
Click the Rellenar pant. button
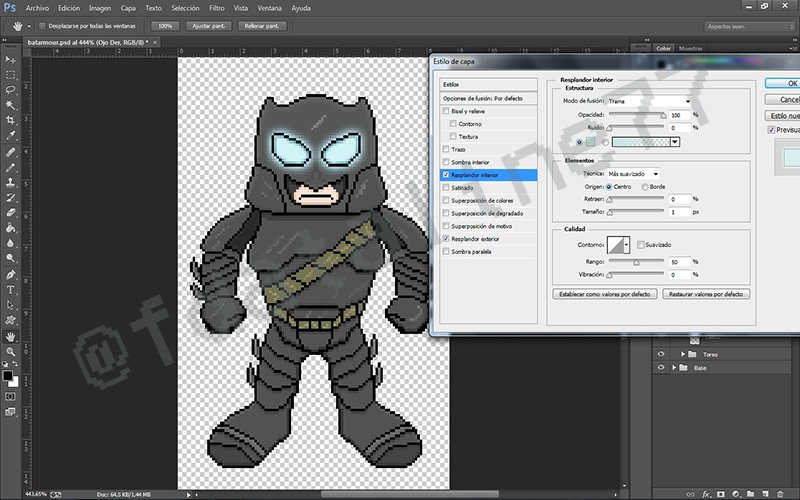pyautogui.click(x=262, y=26)
